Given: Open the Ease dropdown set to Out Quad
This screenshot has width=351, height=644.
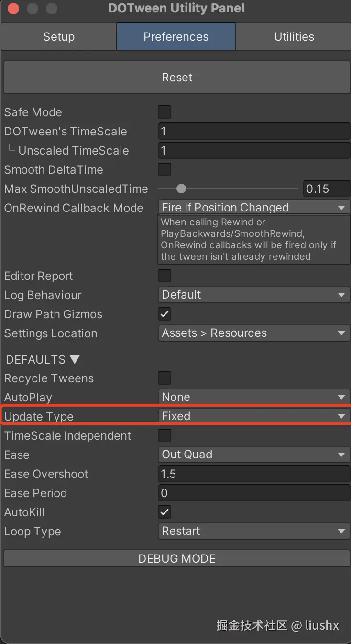Looking at the screenshot, I should [253, 455].
